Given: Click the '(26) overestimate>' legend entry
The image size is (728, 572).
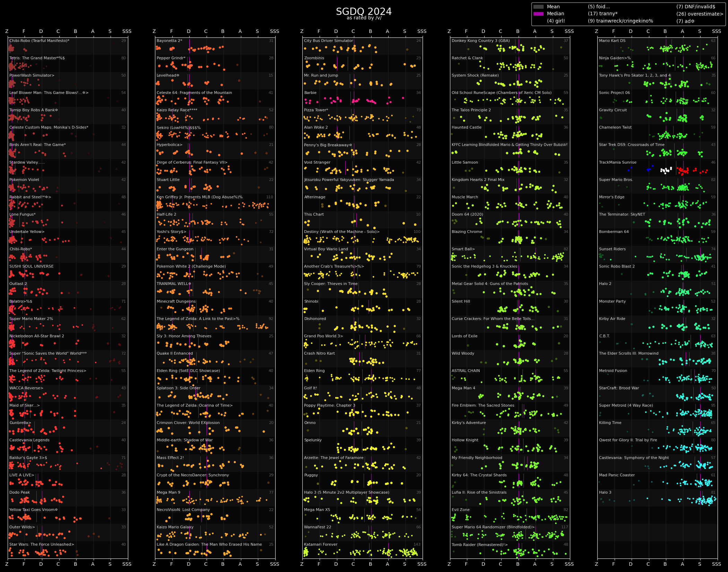Looking at the screenshot, I should 700,14.
